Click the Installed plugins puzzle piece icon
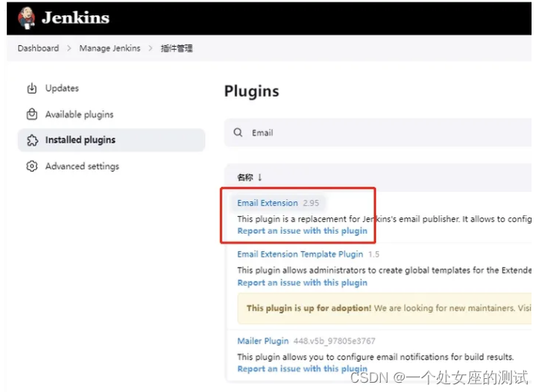Screen dimensions: 540x392 [32, 140]
